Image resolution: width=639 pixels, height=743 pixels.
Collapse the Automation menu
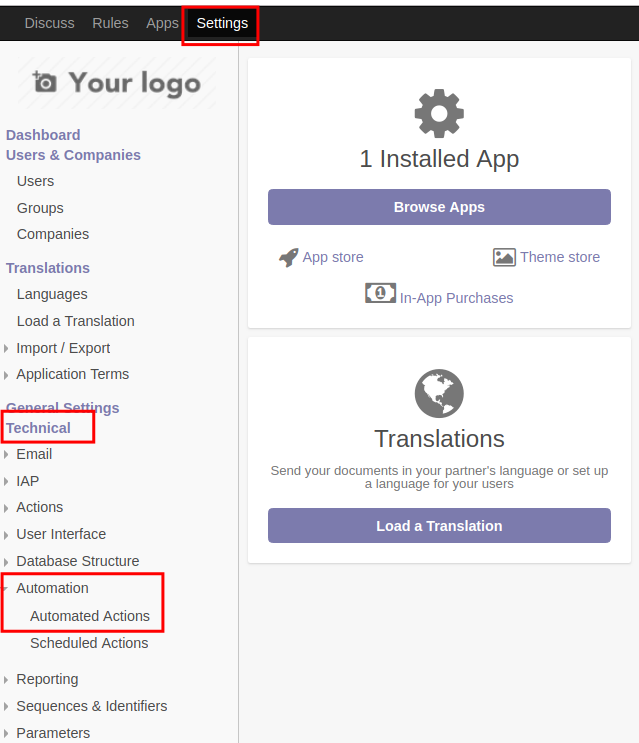(6, 589)
